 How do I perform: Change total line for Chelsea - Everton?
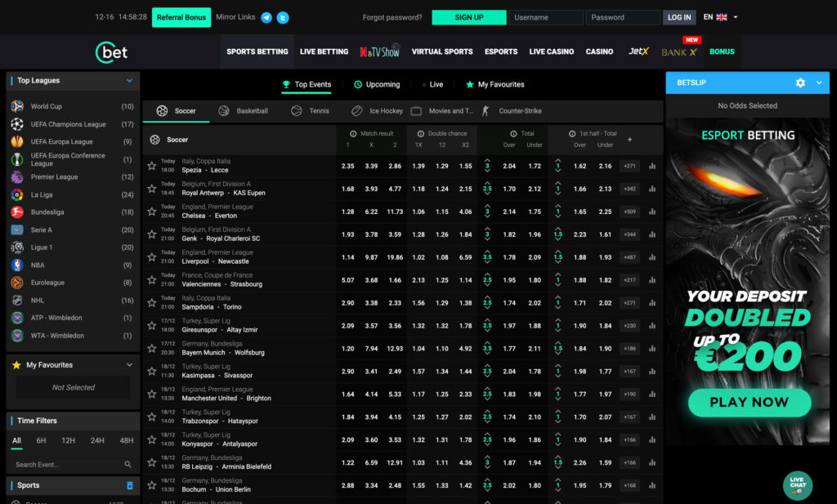point(487,212)
